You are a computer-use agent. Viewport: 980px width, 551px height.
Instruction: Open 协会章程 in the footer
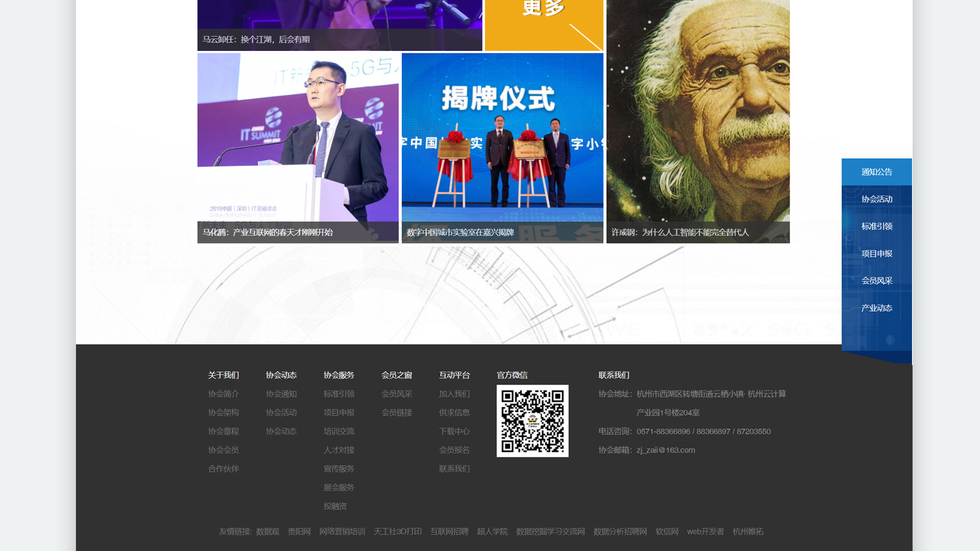click(x=224, y=431)
